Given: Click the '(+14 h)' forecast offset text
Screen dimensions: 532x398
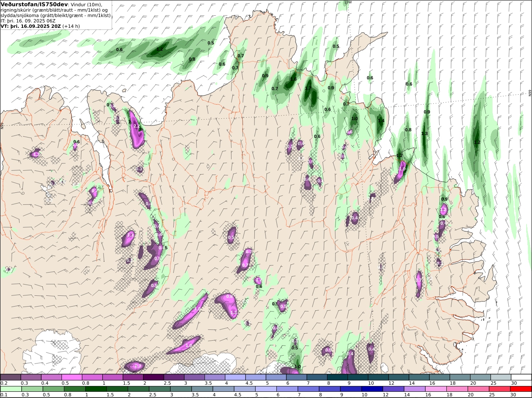Looking at the screenshot, I should tap(71, 26).
